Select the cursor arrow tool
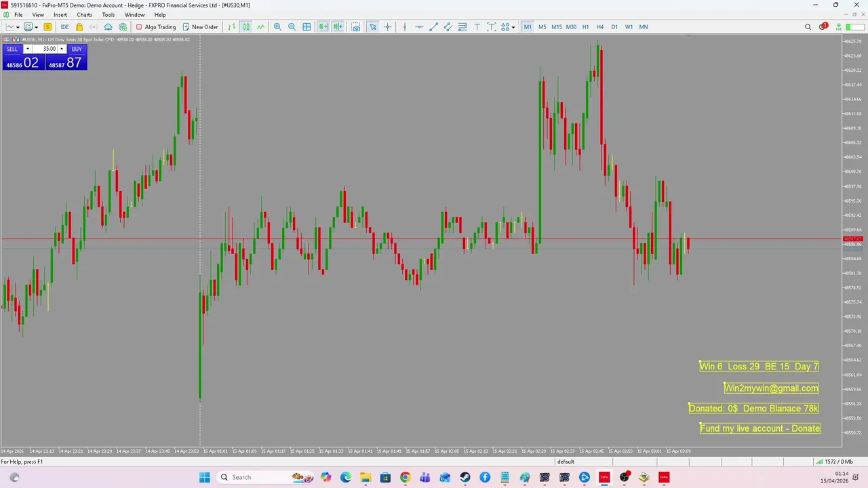Image resolution: width=868 pixels, height=488 pixels. click(373, 27)
